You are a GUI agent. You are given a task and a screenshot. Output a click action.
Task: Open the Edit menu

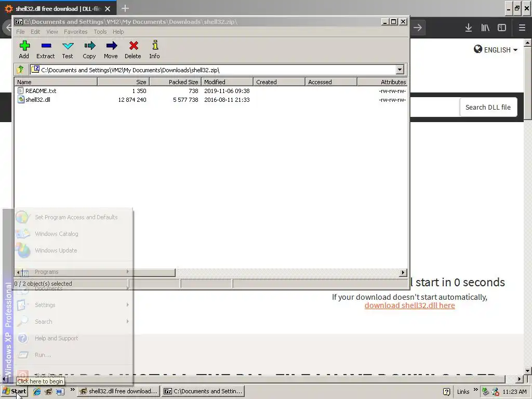pyautogui.click(x=35, y=32)
